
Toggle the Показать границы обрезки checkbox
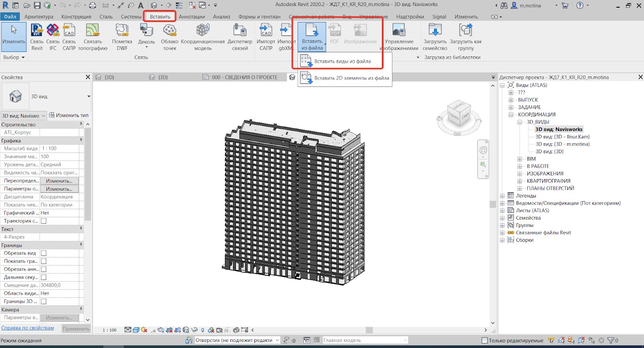43,261
